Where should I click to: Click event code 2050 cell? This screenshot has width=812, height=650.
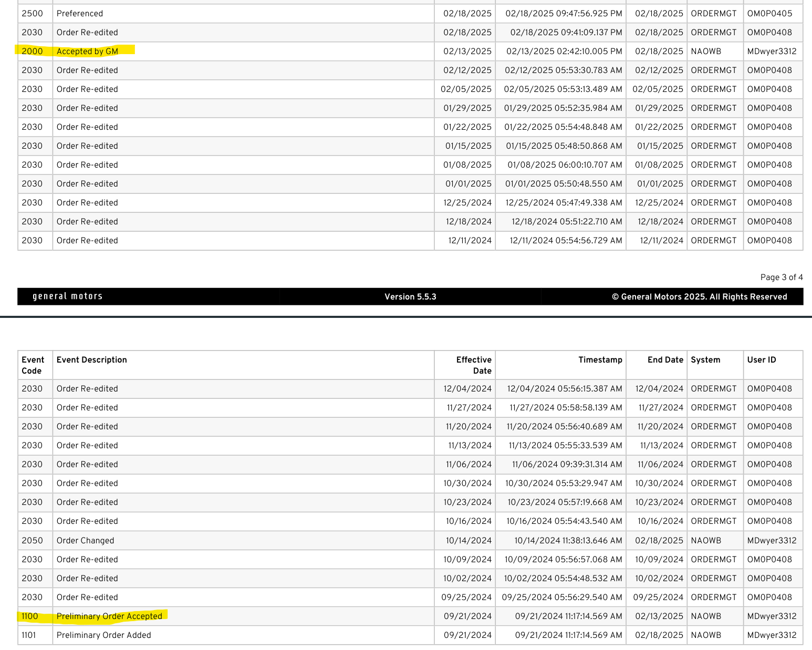[x=32, y=541]
